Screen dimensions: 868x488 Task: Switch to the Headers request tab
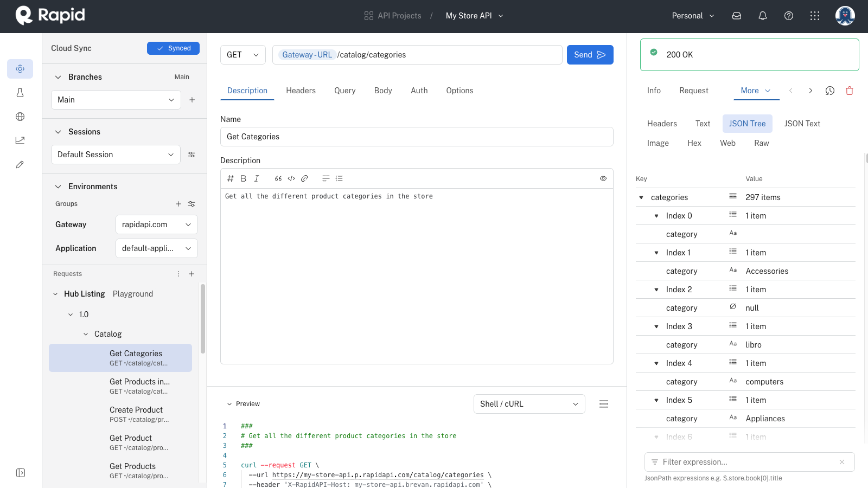click(301, 91)
